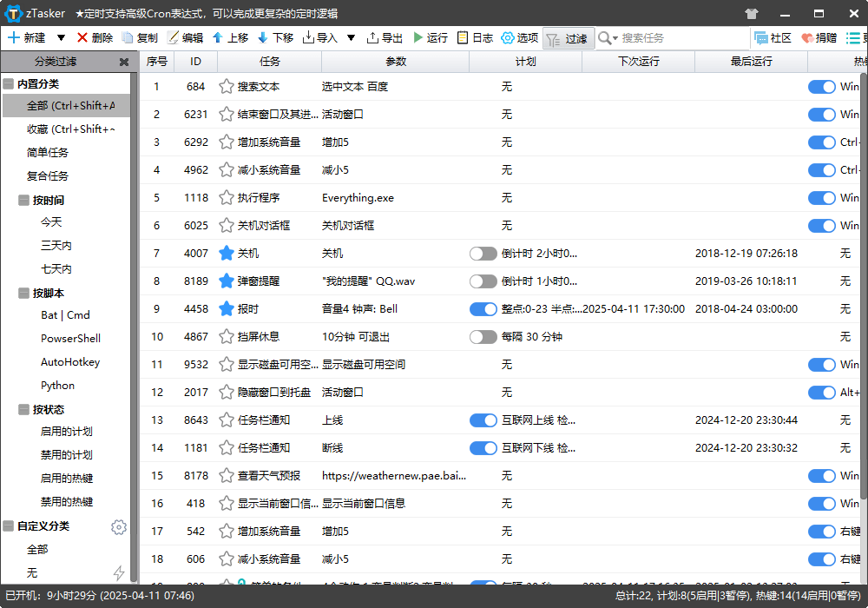Viewport: 868px width, 608px height.
Task: Click the 捐赠 donate button
Action: pyautogui.click(x=819, y=38)
